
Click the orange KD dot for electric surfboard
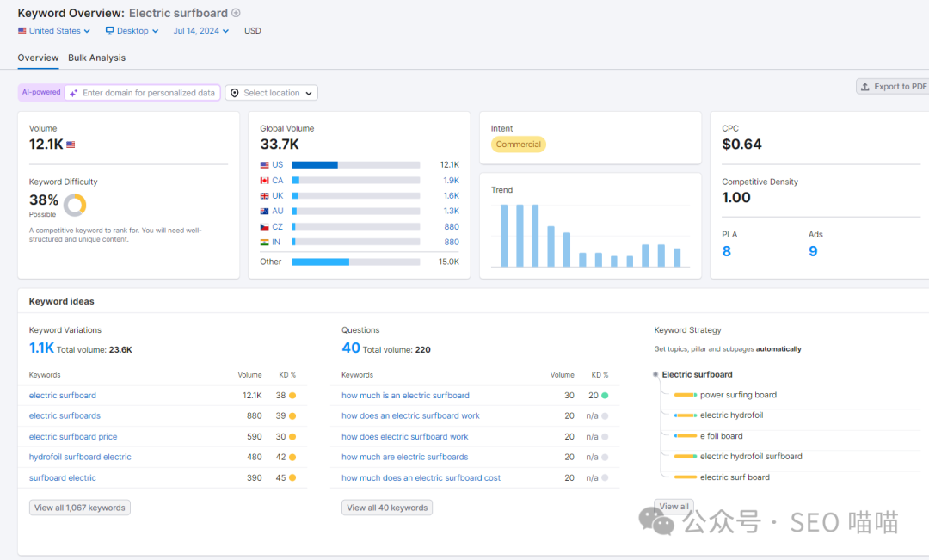(x=292, y=396)
